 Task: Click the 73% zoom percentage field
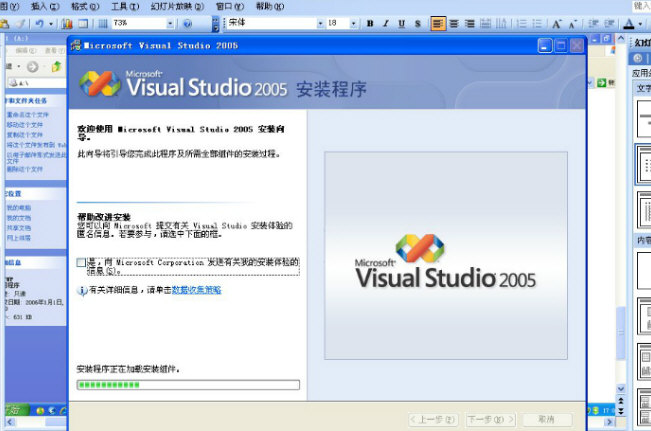[138, 23]
